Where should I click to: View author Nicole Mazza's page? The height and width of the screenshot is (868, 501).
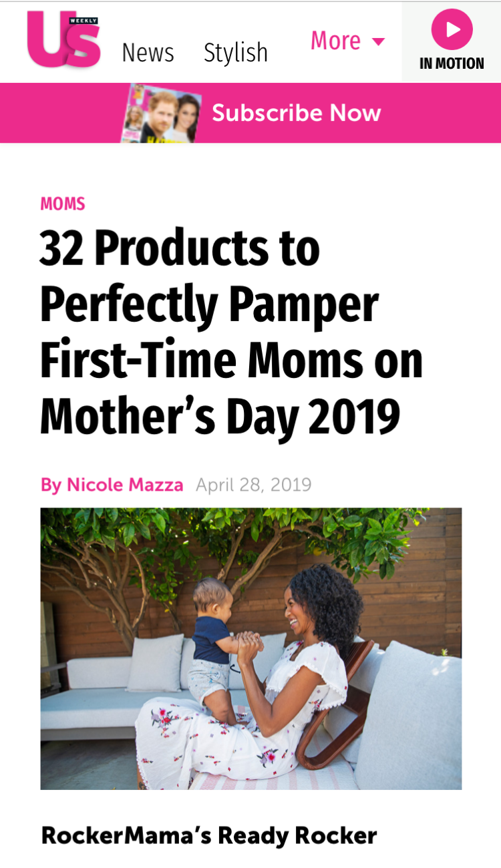(124, 485)
